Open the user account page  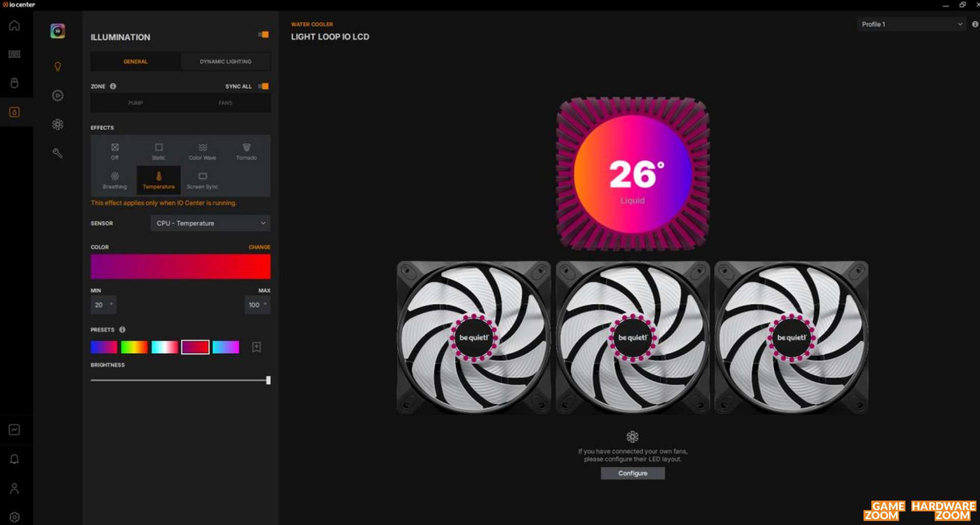[x=14, y=488]
